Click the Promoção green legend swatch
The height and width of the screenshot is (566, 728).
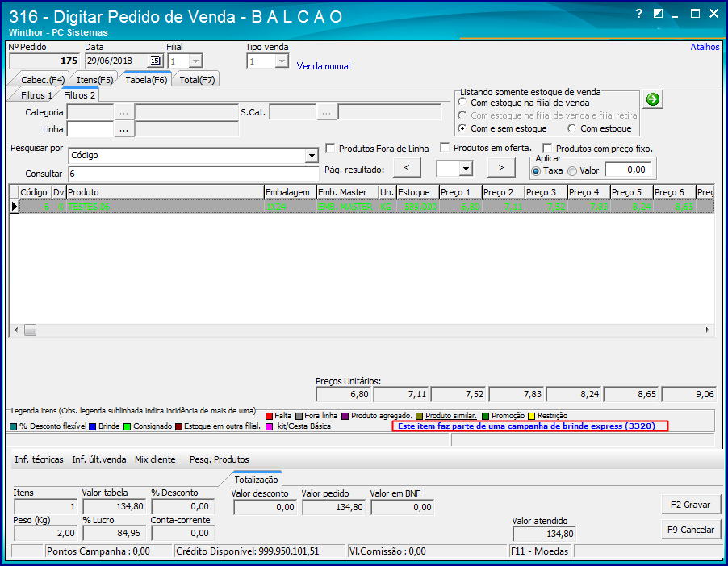(486, 416)
